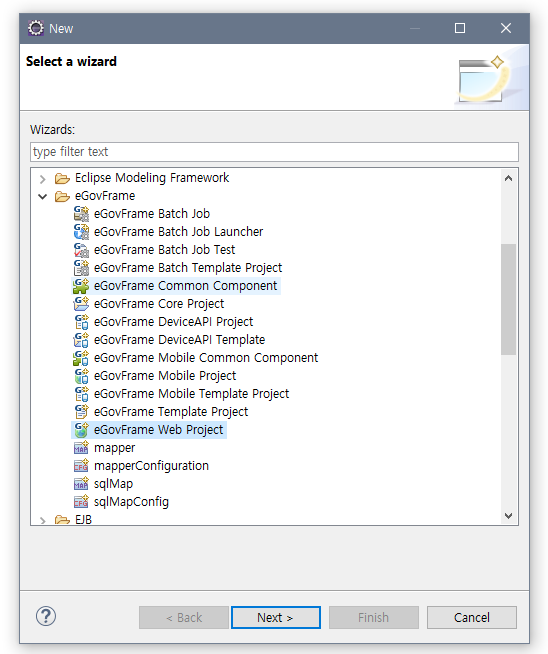The width and height of the screenshot is (548, 654).
Task: Collapse the eGovFrame folder
Action: pyautogui.click(x=43, y=196)
